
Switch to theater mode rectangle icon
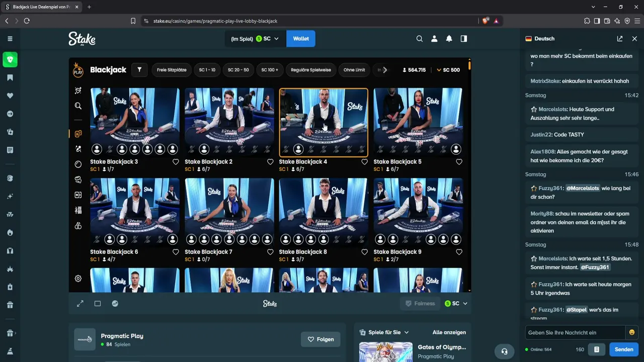(98, 304)
